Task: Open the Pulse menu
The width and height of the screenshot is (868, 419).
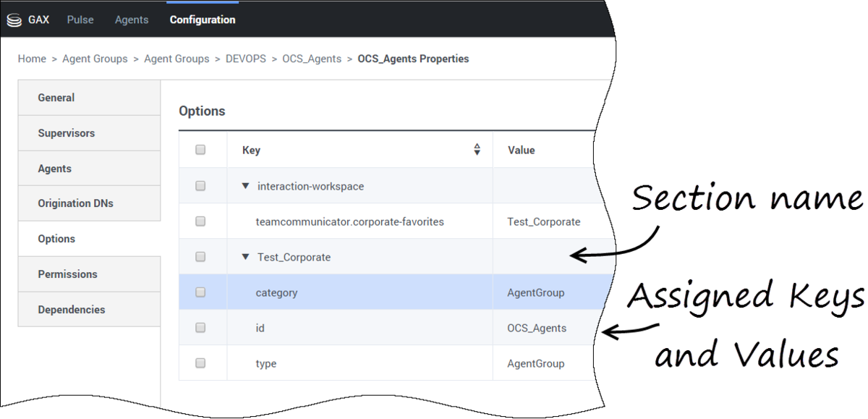Action: (x=80, y=20)
